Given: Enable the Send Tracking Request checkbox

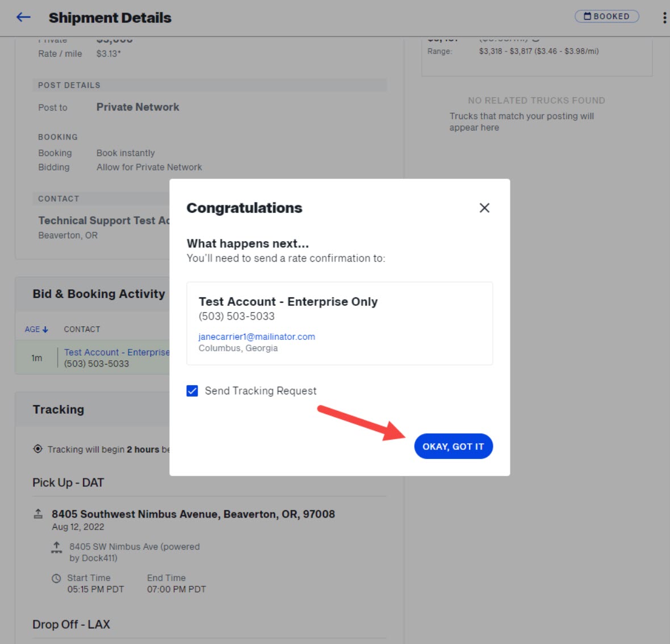Looking at the screenshot, I should point(192,390).
